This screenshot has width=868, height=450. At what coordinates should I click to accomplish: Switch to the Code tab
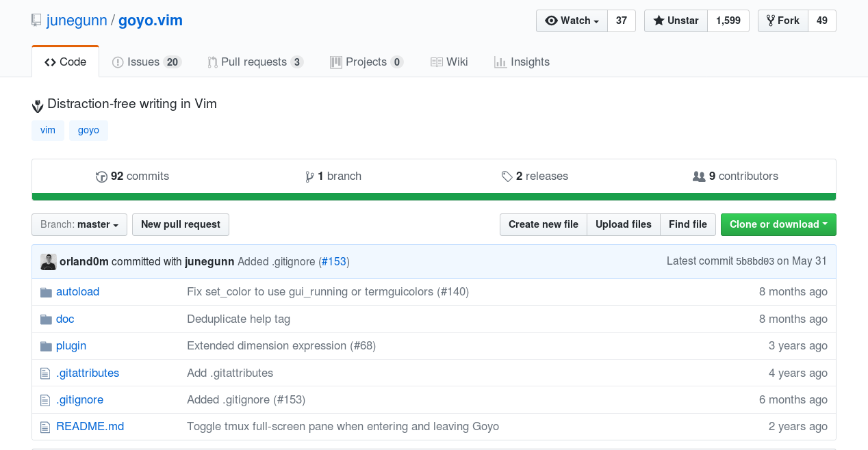tap(66, 62)
